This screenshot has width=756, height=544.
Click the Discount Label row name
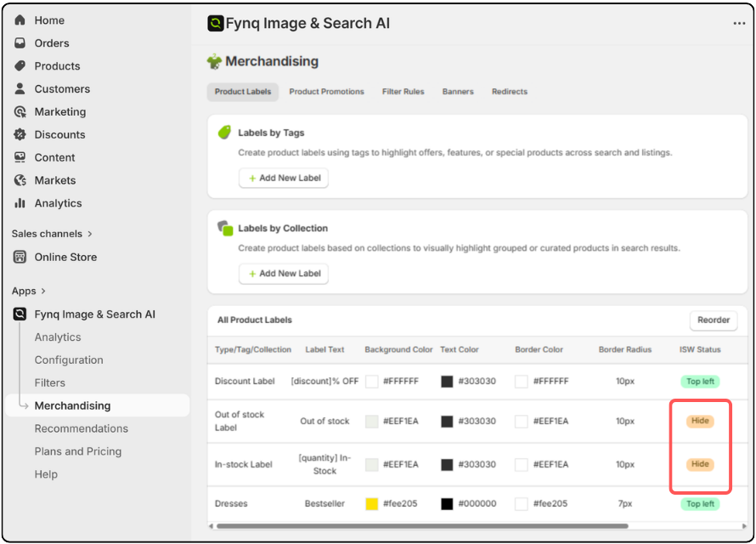pyautogui.click(x=245, y=382)
